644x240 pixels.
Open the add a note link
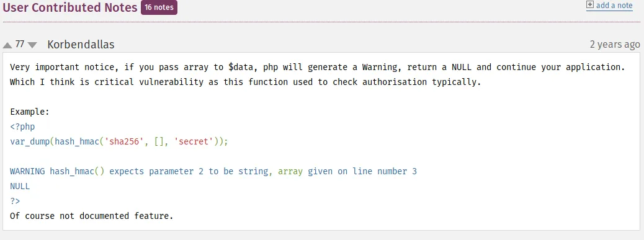pyautogui.click(x=614, y=6)
